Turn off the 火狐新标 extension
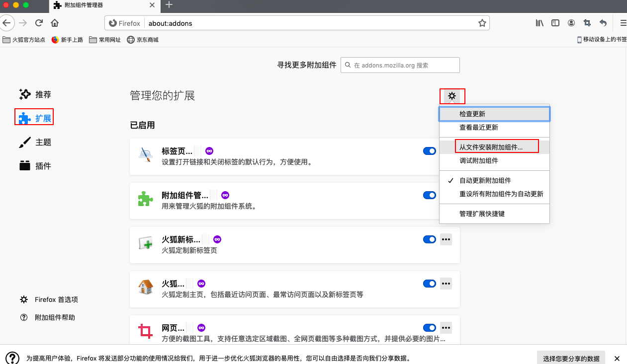Screen dimensions: 627x364 tap(429, 239)
